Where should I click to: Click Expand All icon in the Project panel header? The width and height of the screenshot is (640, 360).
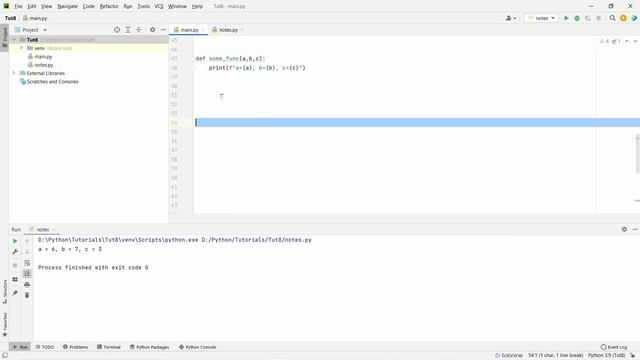[128, 30]
